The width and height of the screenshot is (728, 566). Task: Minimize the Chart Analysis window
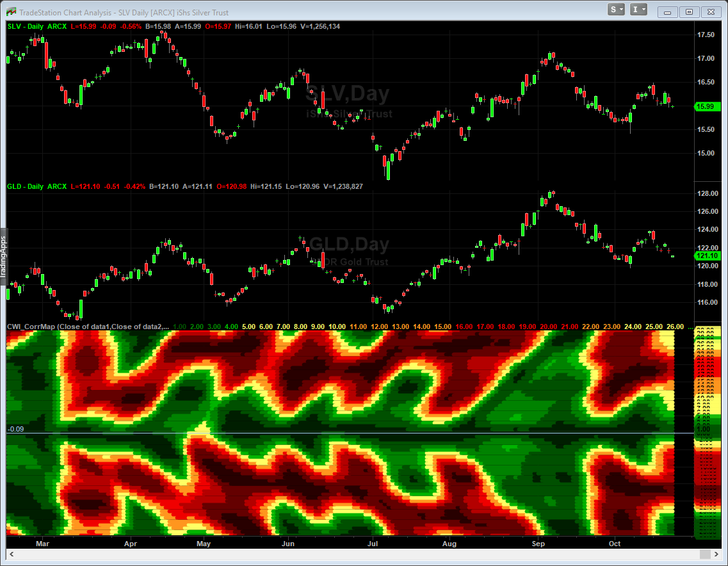click(x=668, y=12)
